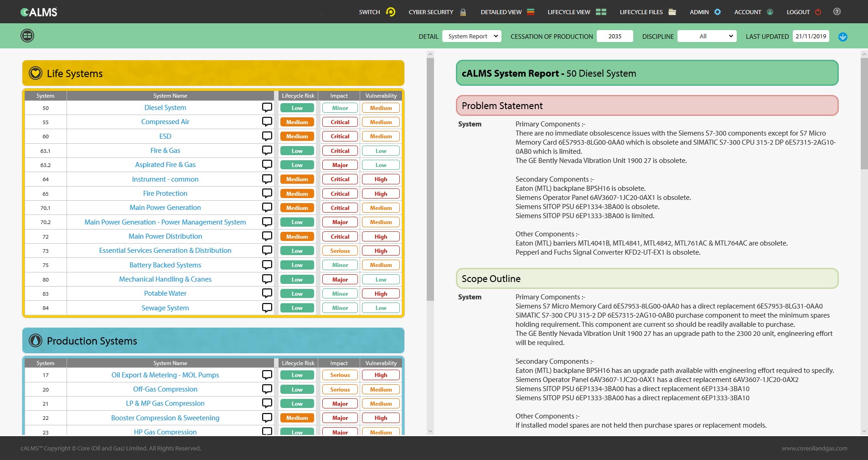
Task: Click the round grid icon in green bar
Action: (x=27, y=36)
